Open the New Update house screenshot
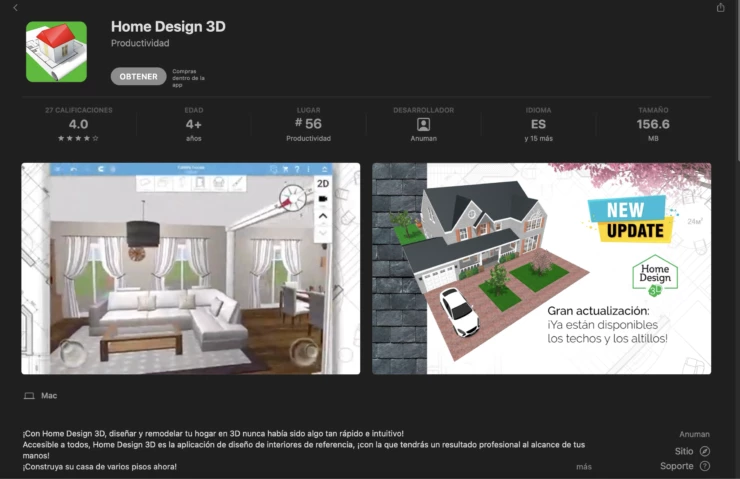The height and width of the screenshot is (479, 740). 541,268
